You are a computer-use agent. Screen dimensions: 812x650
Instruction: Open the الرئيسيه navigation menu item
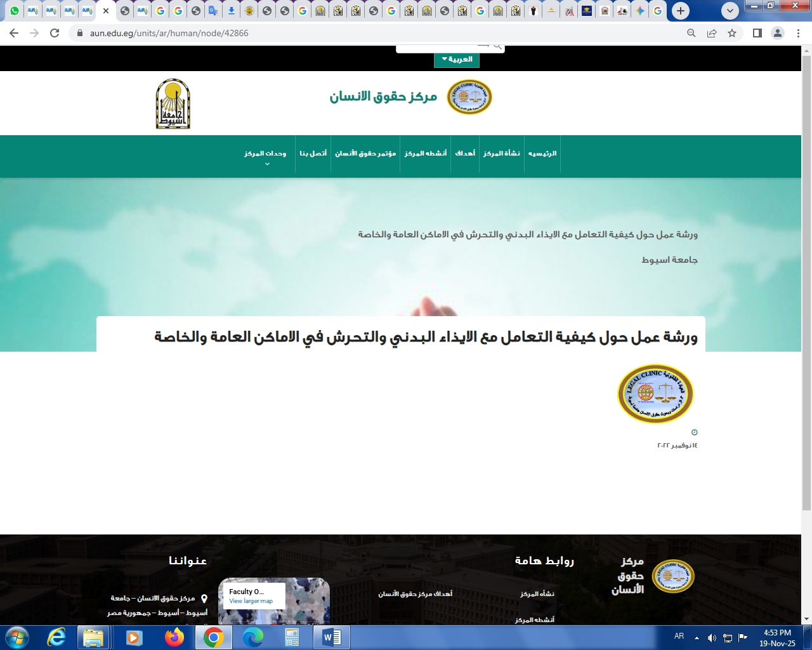click(542, 154)
